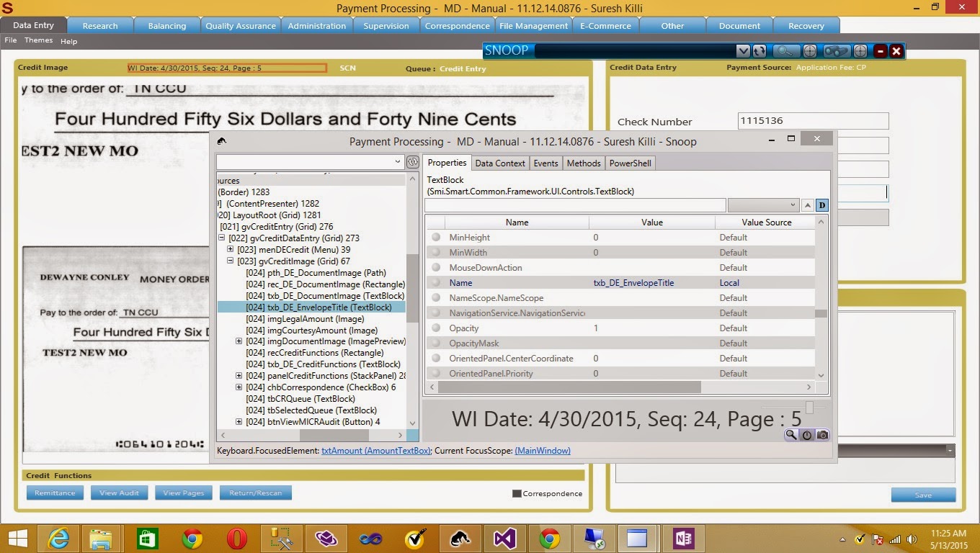
Task: Collapse the gvCreditImage grid node
Action: (231, 261)
